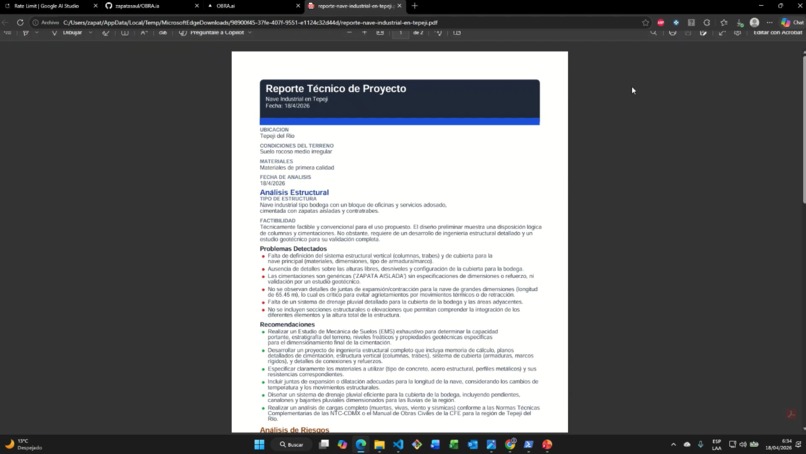Switch PDF page view layout
The image size is (806, 454).
(x=457, y=32)
